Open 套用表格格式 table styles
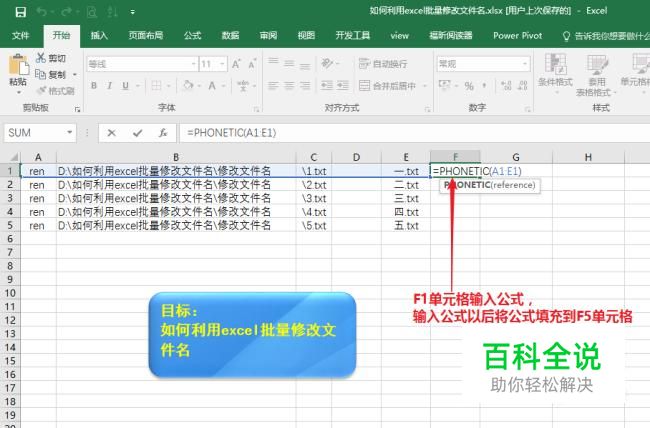The height and width of the screenshot is (428, 650). [595, 75]
